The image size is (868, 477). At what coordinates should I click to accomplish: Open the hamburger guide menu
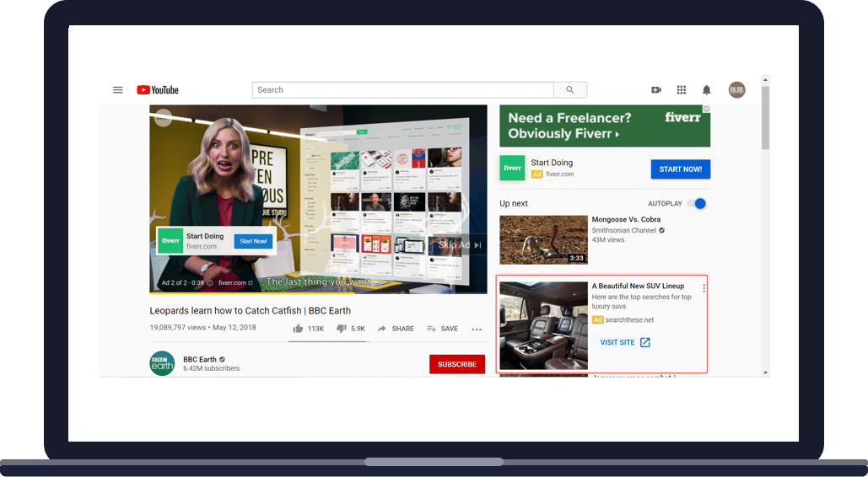coord(117,89)
